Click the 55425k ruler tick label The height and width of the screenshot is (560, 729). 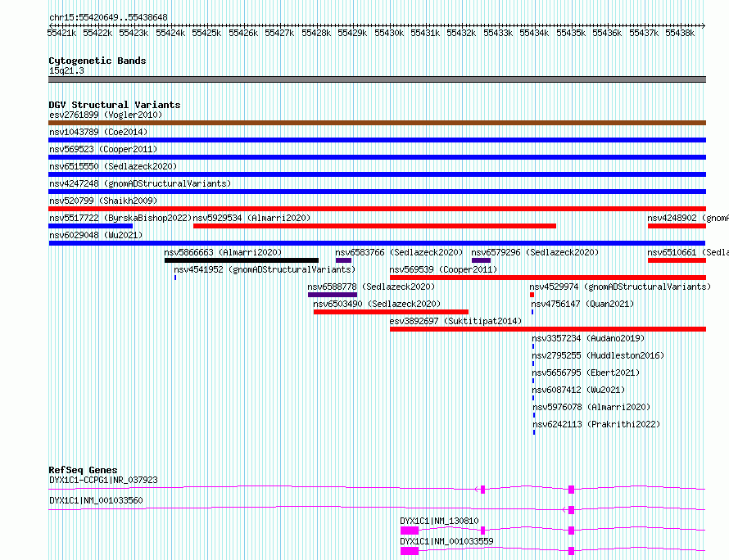[206, 33]
